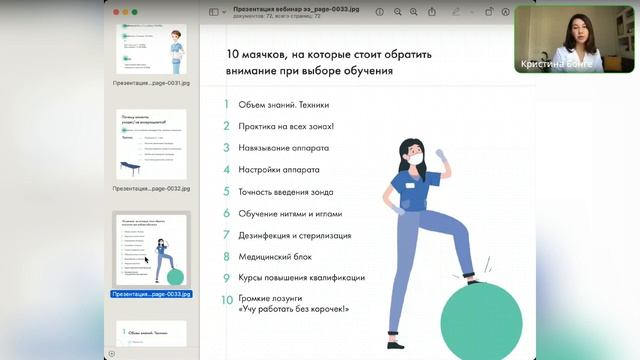
Task: Zoom in with the plus magnifier
Action: (414, 12)
